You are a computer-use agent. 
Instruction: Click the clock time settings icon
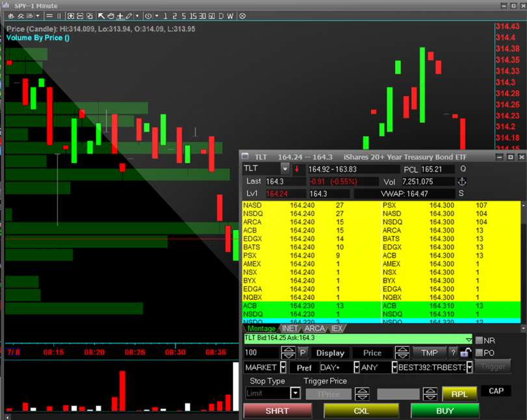pos(149,16)
